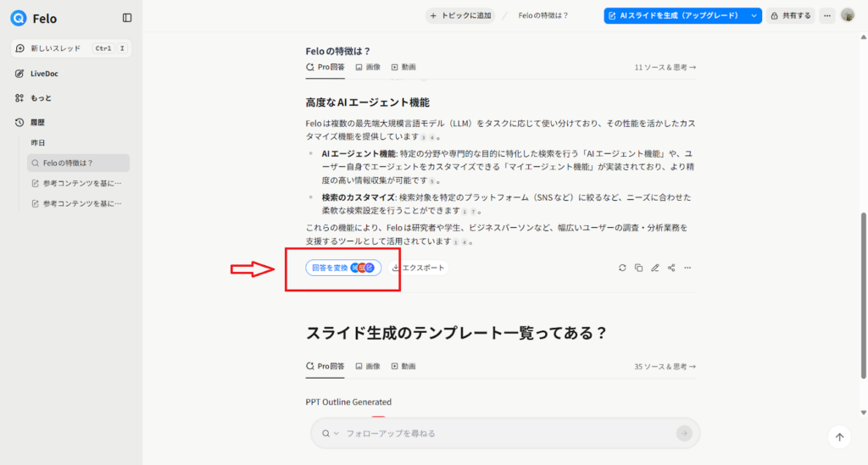Click the 'フォローアップを尋ねる' input field
The height and width of the screenshot is (465, 868).
click(x=505, y=434)
